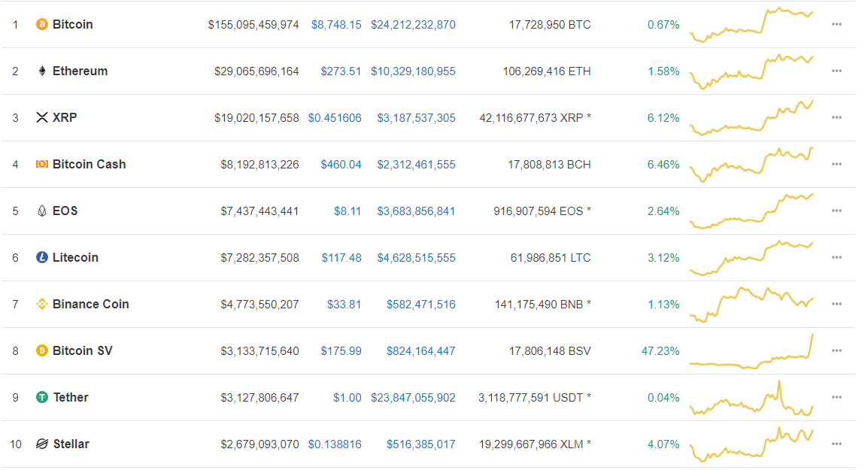The height and width of the screenshot is (470, 868).
Task: Click the Bitcoin logo icon
Action: [42, 24]
